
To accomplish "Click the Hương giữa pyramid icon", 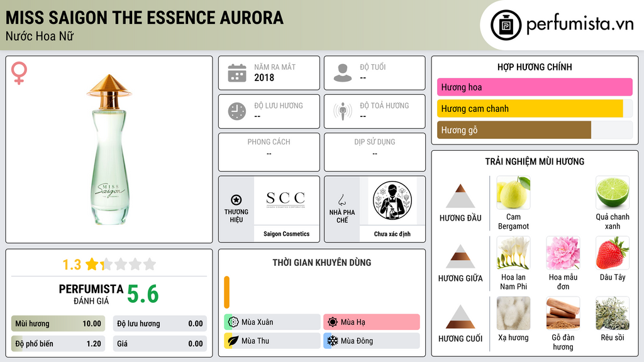I will coord(460,256).
